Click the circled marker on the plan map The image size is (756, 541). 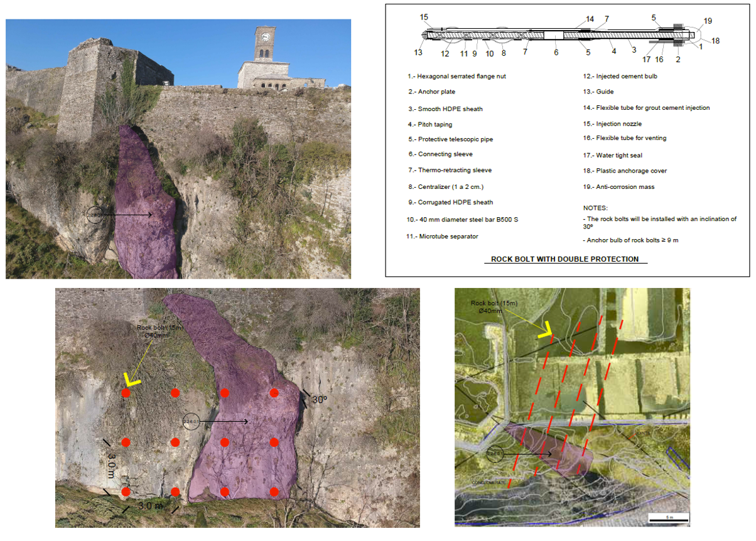coord(494,453)
